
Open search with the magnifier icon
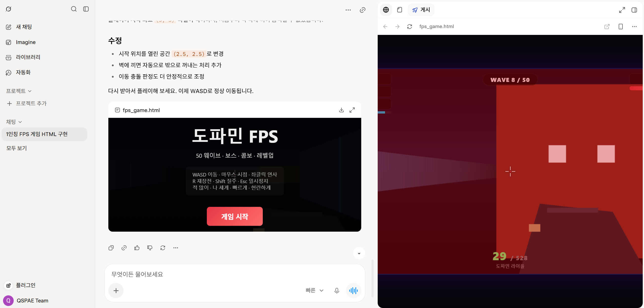click(x=74, y=9)
